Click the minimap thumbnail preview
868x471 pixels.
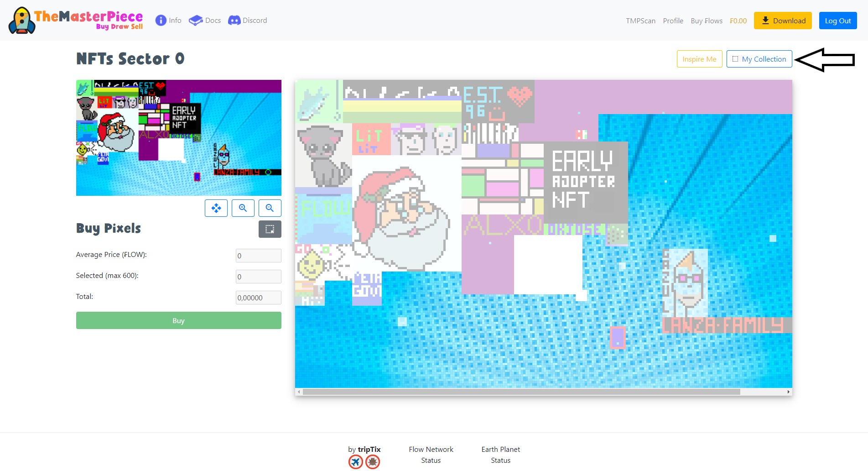[x=179, y=138]
